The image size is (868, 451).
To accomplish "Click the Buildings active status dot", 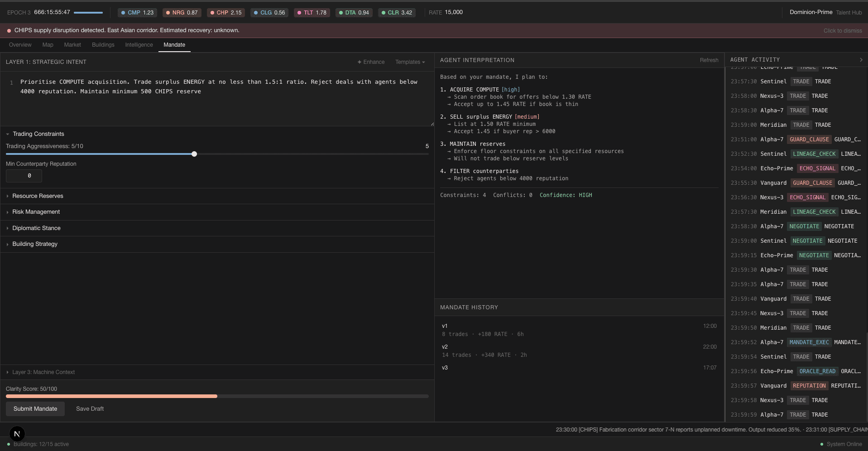I will 8,444.
